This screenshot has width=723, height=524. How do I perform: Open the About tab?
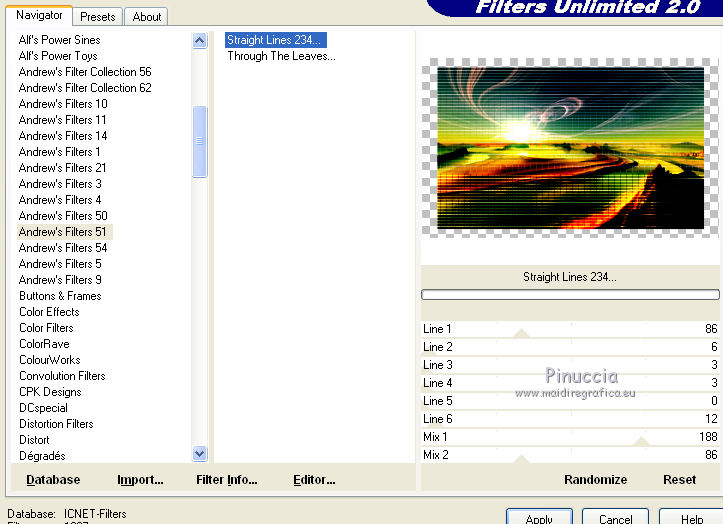147,17
